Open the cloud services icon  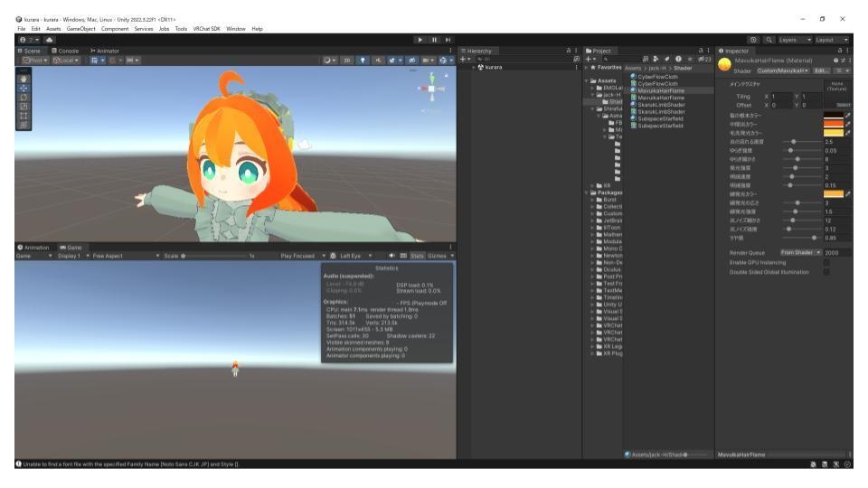coord(49,40)
